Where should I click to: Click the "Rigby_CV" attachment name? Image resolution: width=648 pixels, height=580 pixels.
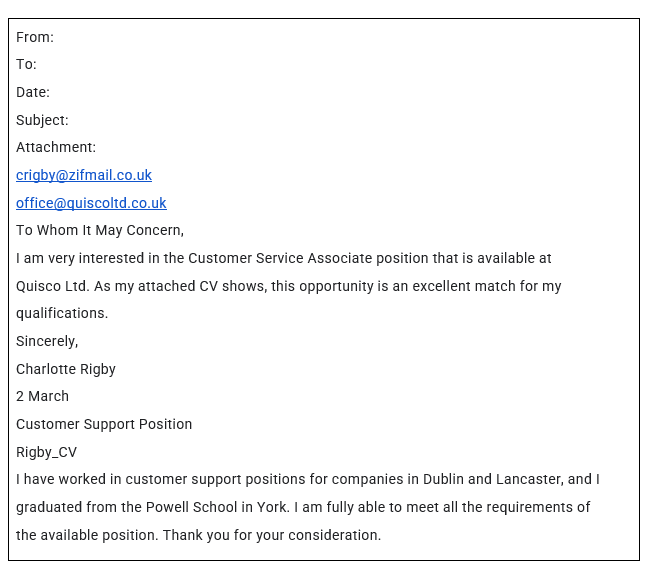pos(46,452)
